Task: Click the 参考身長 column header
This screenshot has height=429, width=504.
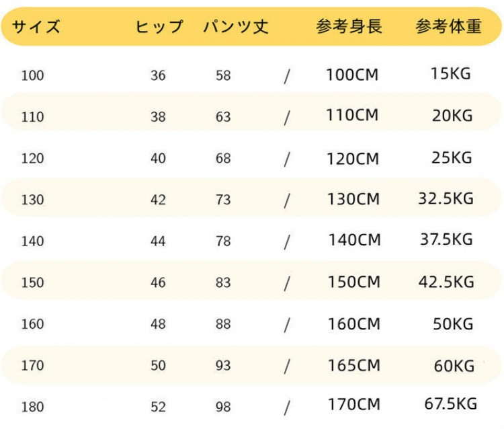Action: [349, 27]
